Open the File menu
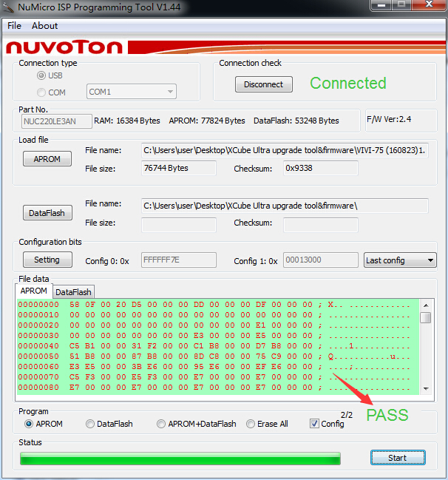 [x=14, y=26]
